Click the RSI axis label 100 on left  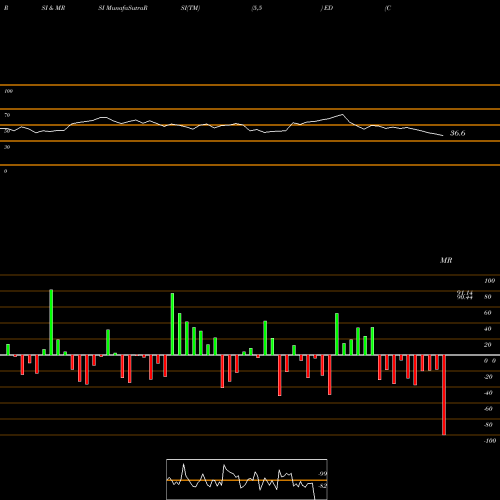pyautogui.click(x=8, y=91)
